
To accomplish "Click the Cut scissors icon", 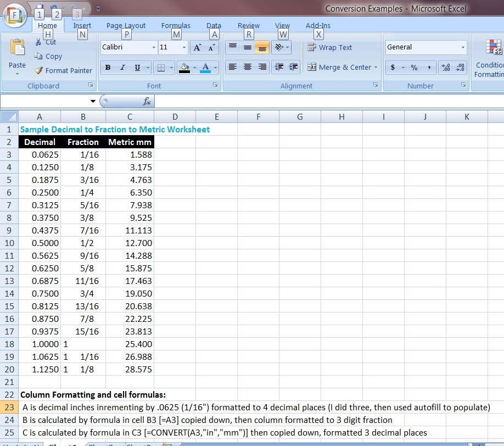I will pos(38,42).
